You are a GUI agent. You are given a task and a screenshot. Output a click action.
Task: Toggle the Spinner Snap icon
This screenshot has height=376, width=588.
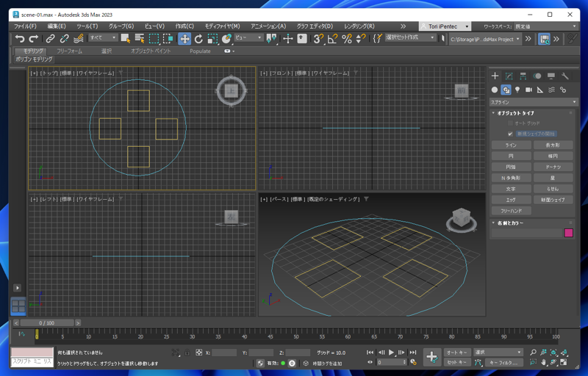[361, 39]
